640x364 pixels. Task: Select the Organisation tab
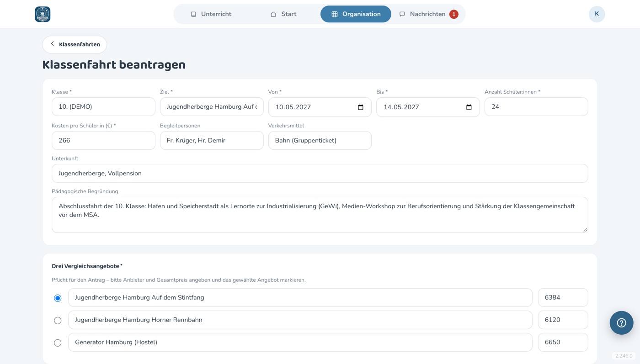click(x=356, y=14)
